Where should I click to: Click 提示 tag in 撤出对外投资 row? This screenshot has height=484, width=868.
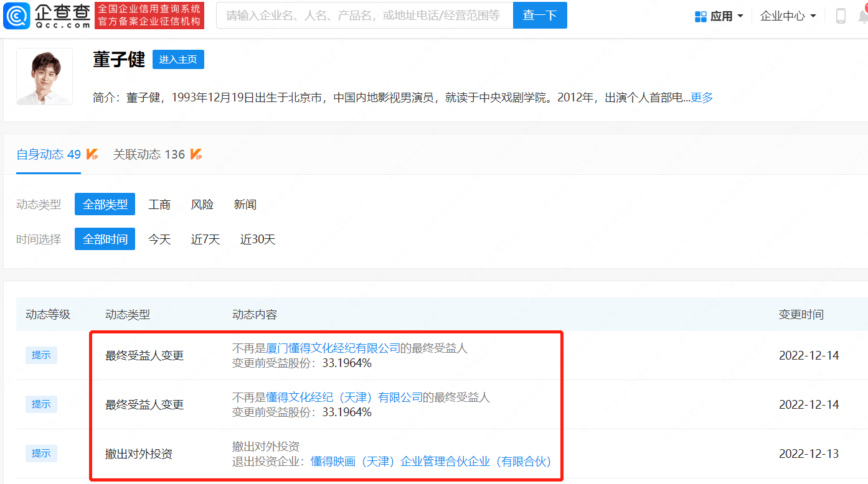pyautogui.click(x=41, y=453)
